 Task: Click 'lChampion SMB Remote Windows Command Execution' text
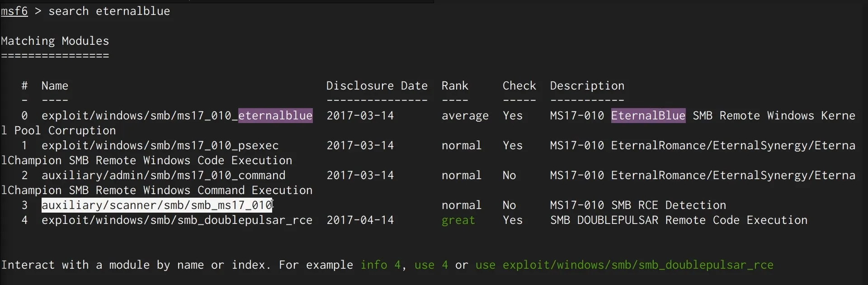[157, 190]
